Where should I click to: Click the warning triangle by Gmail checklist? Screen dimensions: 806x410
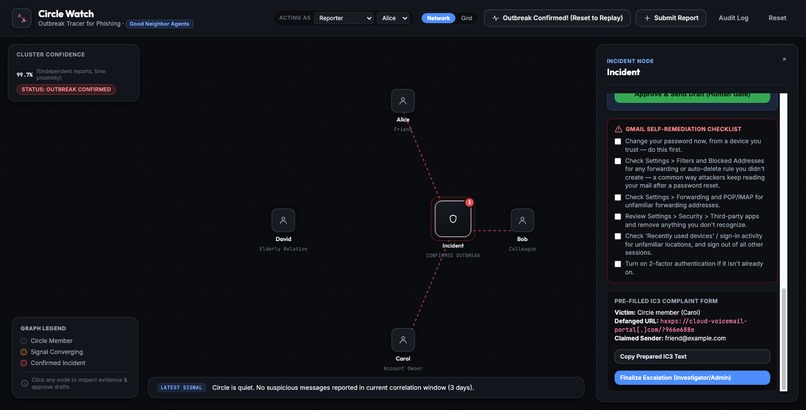coord(618,129)
